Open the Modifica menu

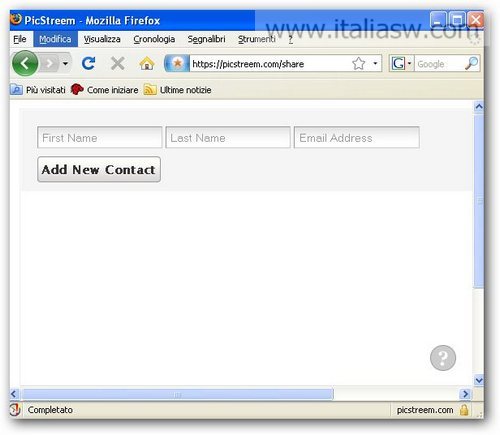pos(55,39)
